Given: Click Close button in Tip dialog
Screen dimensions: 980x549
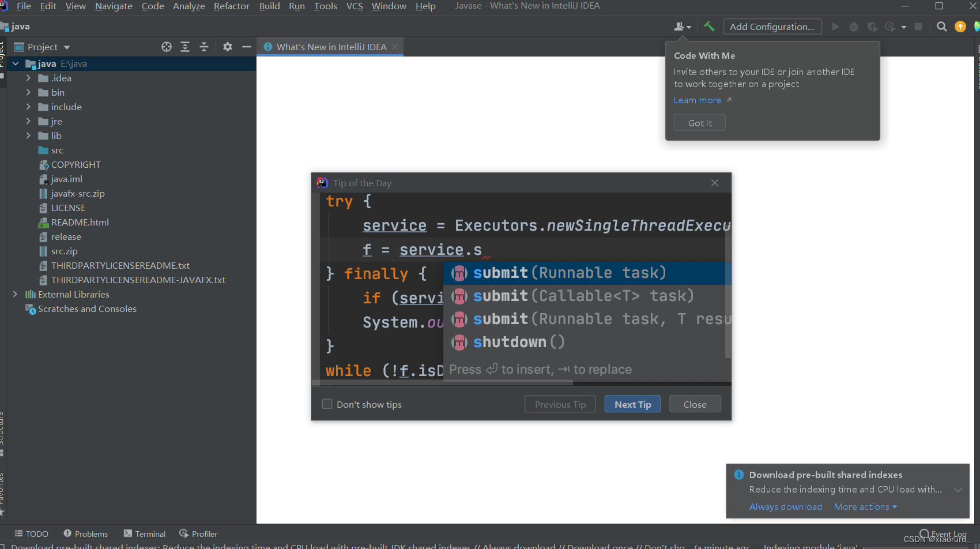Looking at the screenshot, I should click(x=695, y=404).
